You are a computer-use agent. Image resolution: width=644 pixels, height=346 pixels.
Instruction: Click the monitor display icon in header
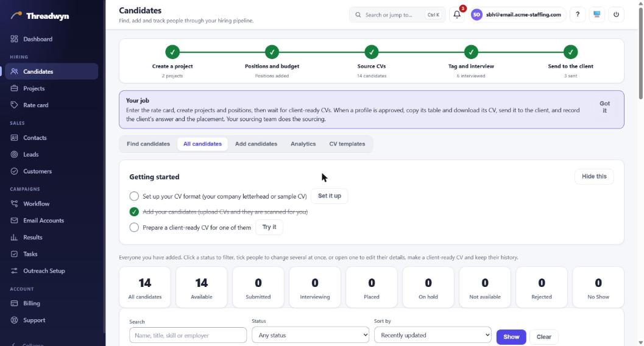click(596, 15)
